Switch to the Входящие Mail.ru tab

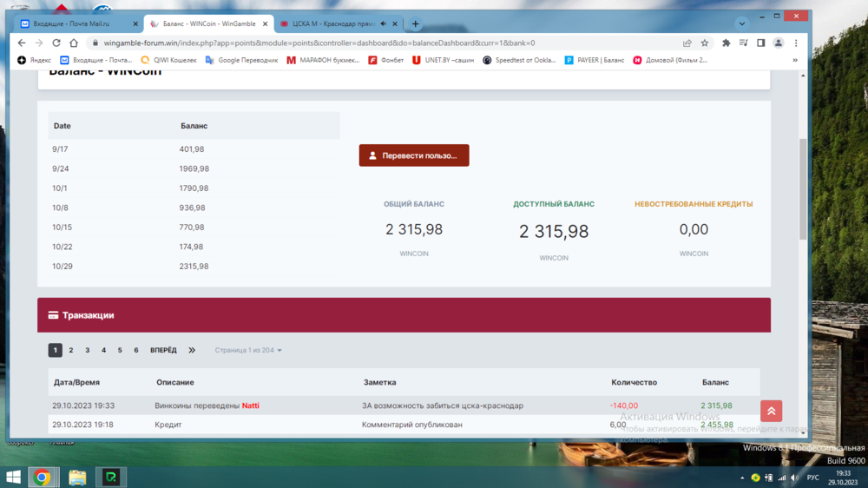point(78,23)
